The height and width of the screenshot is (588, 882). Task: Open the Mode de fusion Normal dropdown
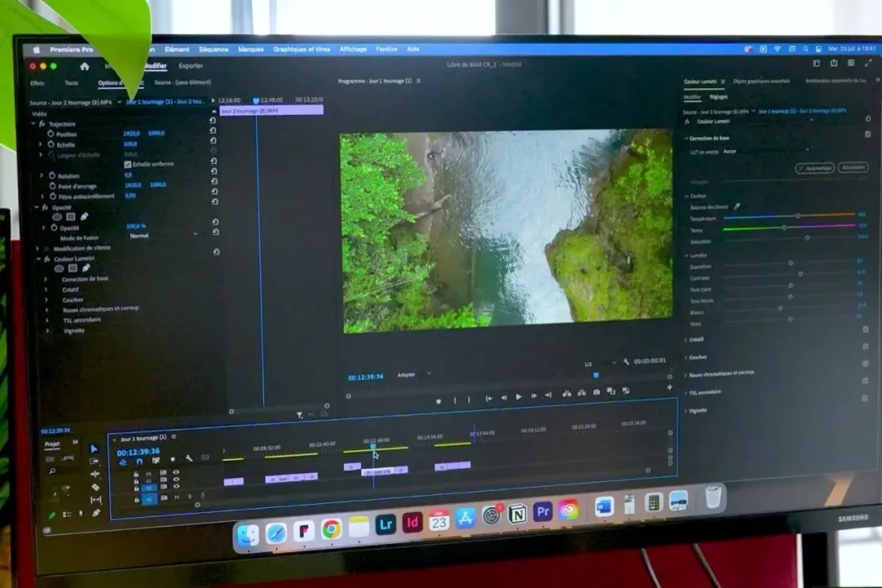[163, 235]
